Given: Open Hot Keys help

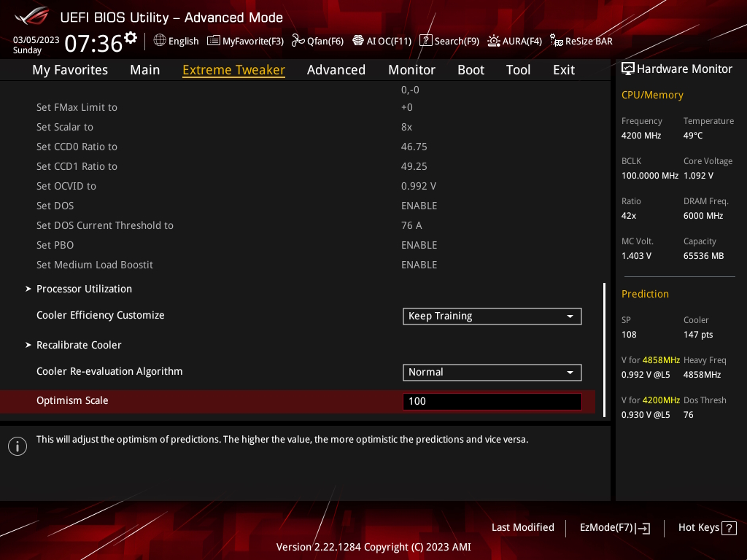Looking at the screenshot, I should [x=707, y=528].
